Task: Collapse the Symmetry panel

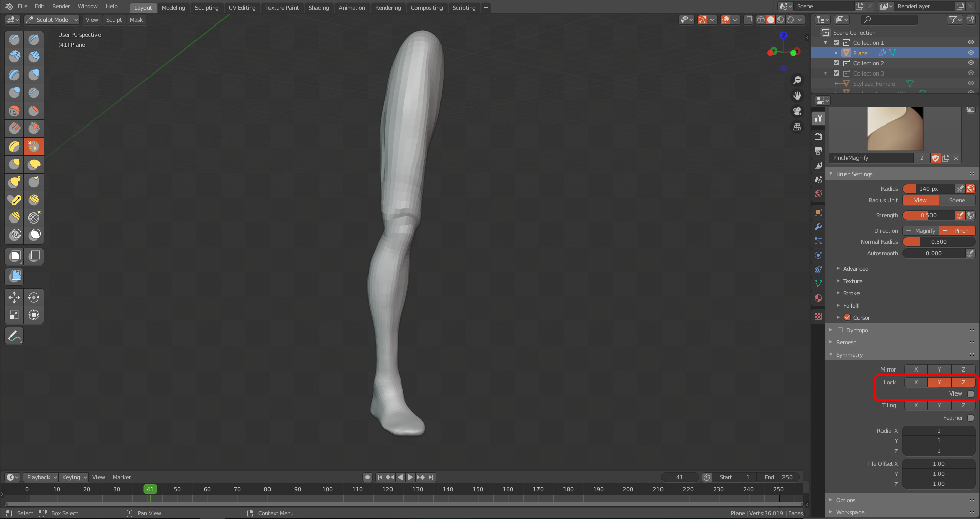Action: coord(849,355)
